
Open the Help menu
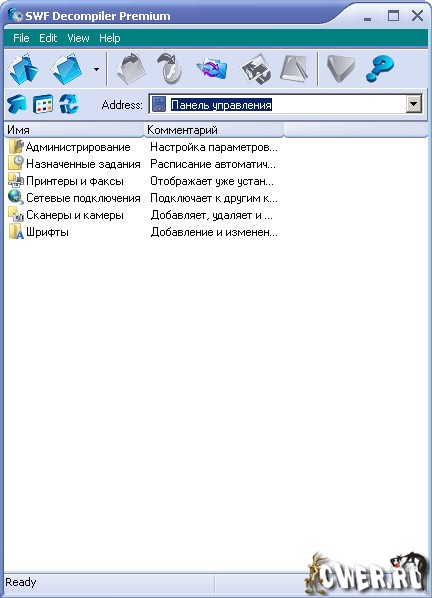[x=110, y=38]
